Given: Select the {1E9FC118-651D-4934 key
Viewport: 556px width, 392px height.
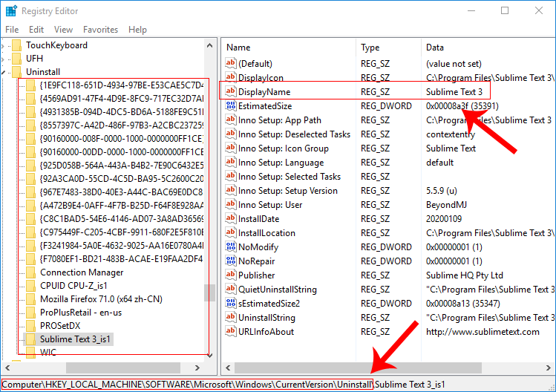Looking at the screenshot, I should coord(121,85).
